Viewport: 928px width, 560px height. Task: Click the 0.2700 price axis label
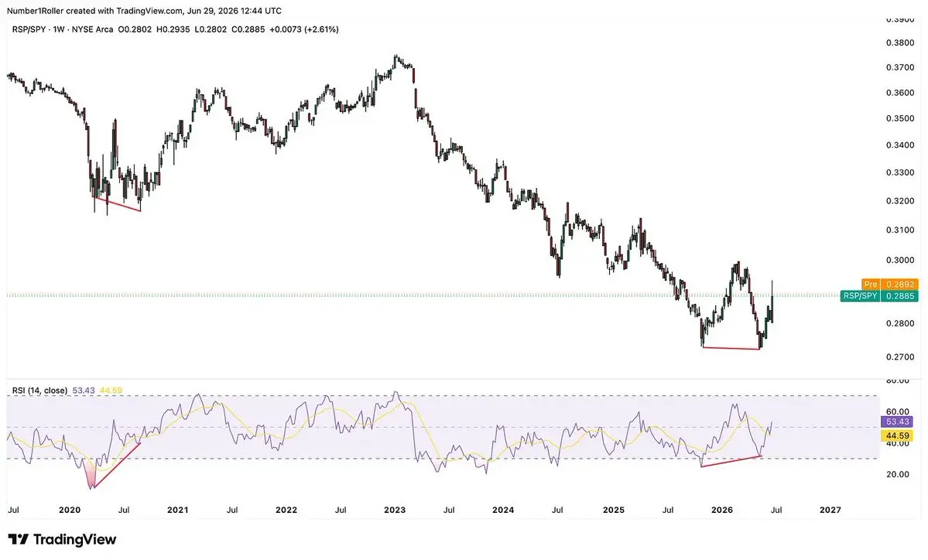coord(900,357)
